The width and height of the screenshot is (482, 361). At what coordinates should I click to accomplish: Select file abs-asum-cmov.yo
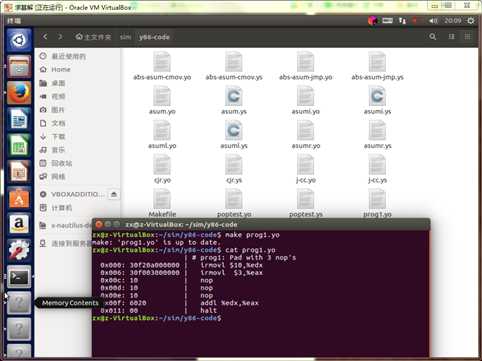tap(162, 66)
